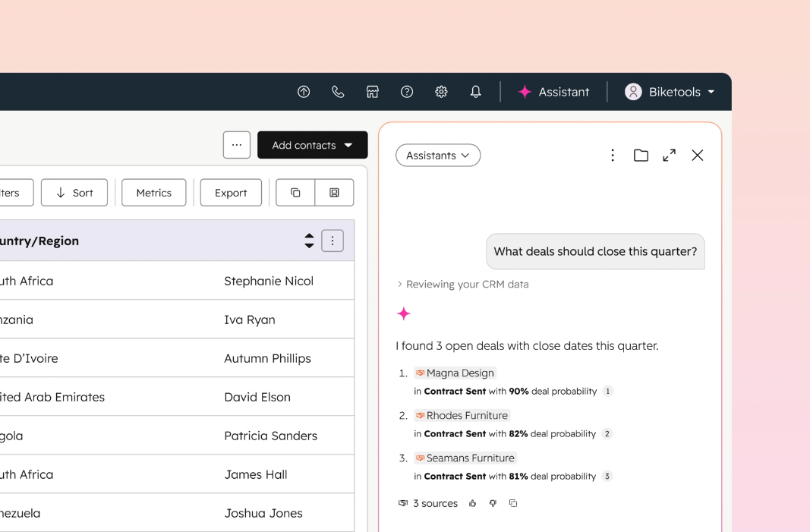
Task: Click the upgrade arrow icon in top bar
Action: click(x=304, y=92)
